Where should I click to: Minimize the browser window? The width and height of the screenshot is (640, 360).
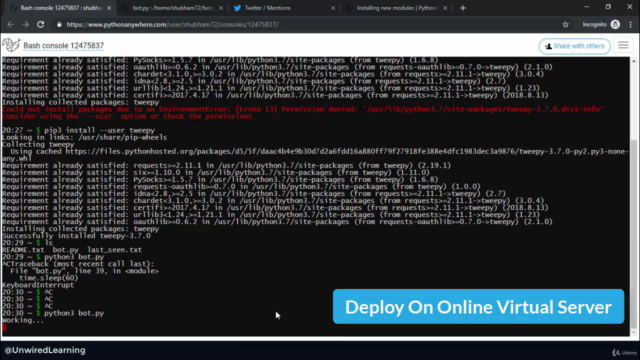pos(587,7)
